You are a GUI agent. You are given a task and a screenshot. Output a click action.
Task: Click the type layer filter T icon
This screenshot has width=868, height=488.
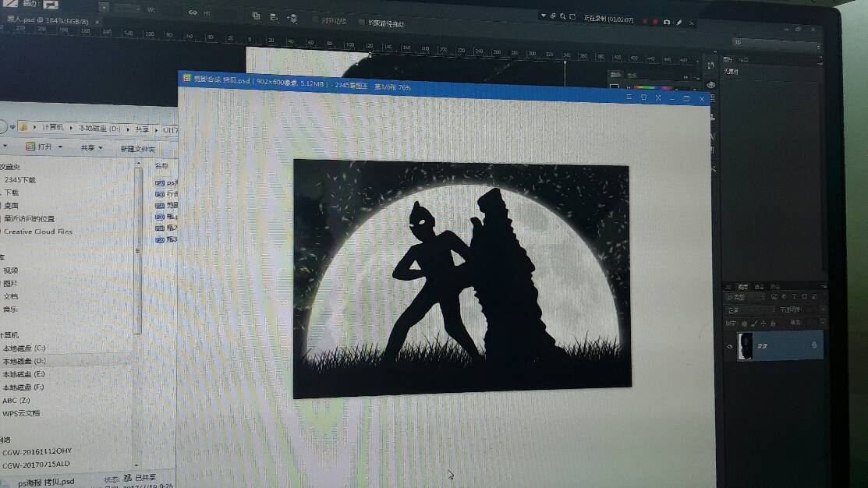coord(794,297)
